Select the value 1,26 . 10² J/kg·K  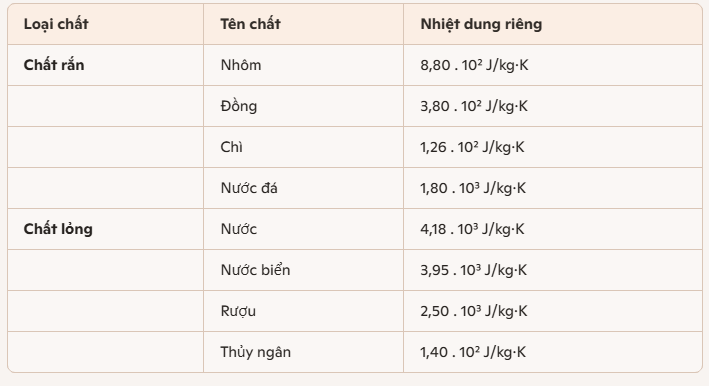click(473, 147)
